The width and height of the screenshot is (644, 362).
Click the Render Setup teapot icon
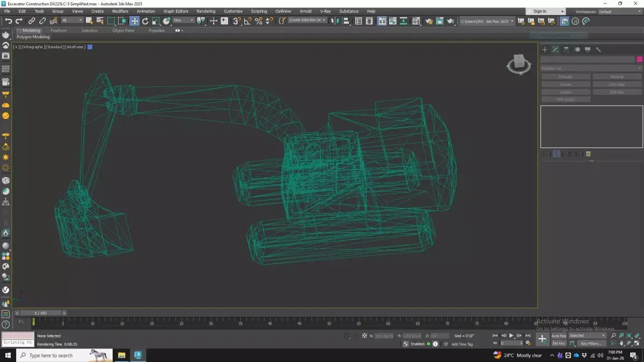(429, 21)
